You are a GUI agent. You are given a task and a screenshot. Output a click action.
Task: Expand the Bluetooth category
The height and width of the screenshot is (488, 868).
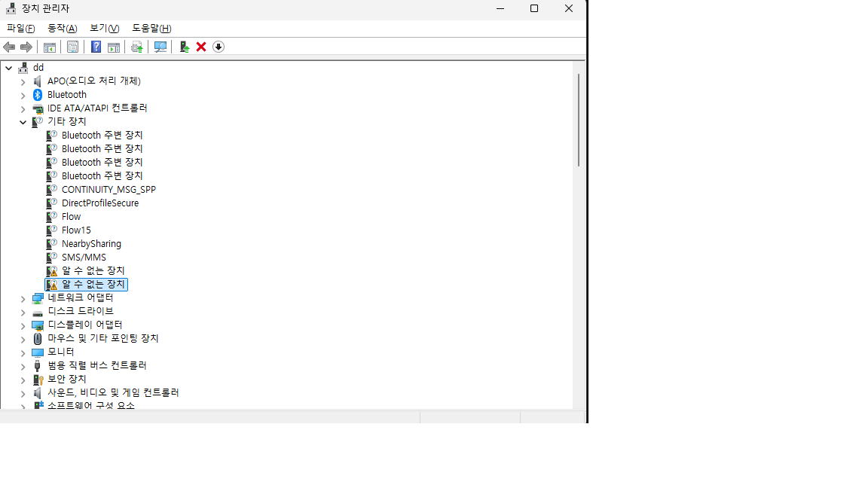[x=23, y=95]
